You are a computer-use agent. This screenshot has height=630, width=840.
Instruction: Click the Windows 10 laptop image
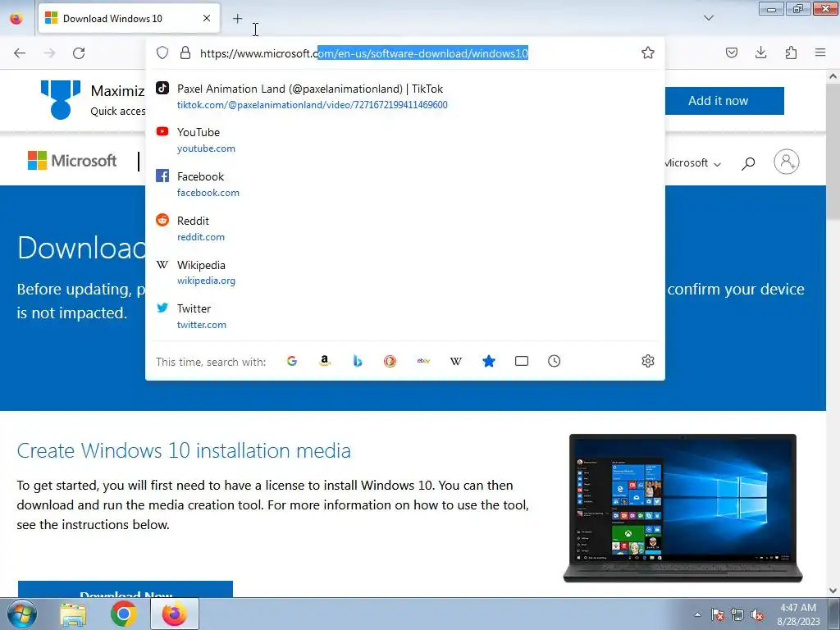682,508
